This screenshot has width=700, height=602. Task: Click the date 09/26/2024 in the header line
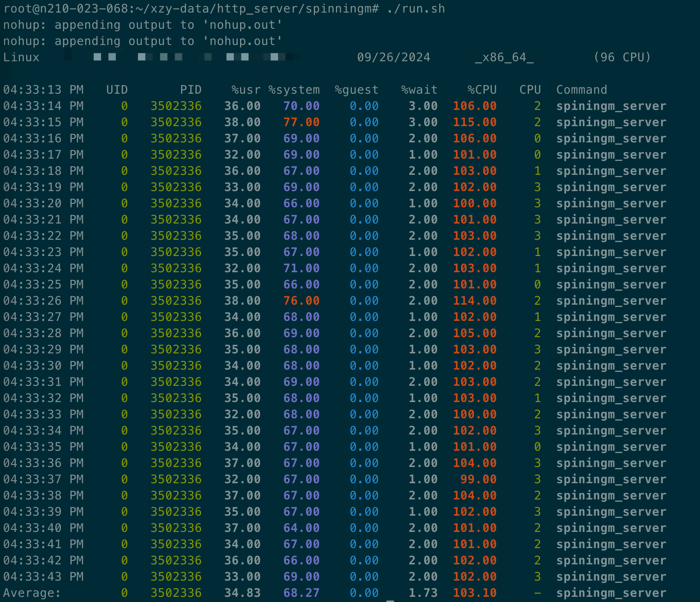394,57
